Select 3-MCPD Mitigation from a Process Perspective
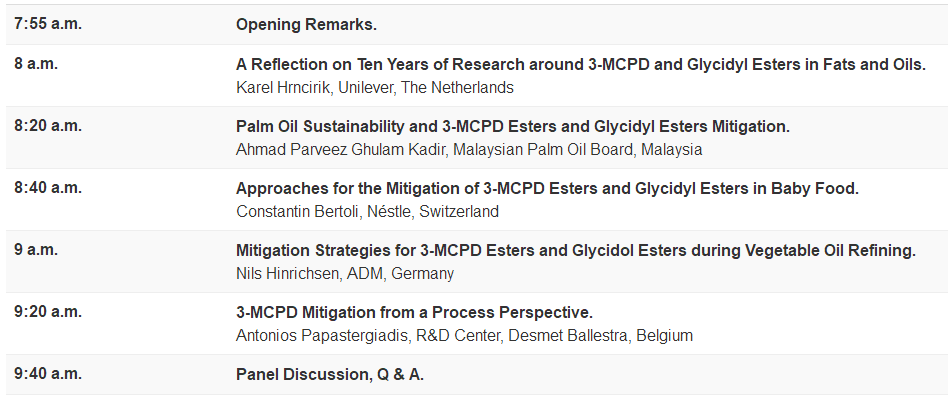 414,312
